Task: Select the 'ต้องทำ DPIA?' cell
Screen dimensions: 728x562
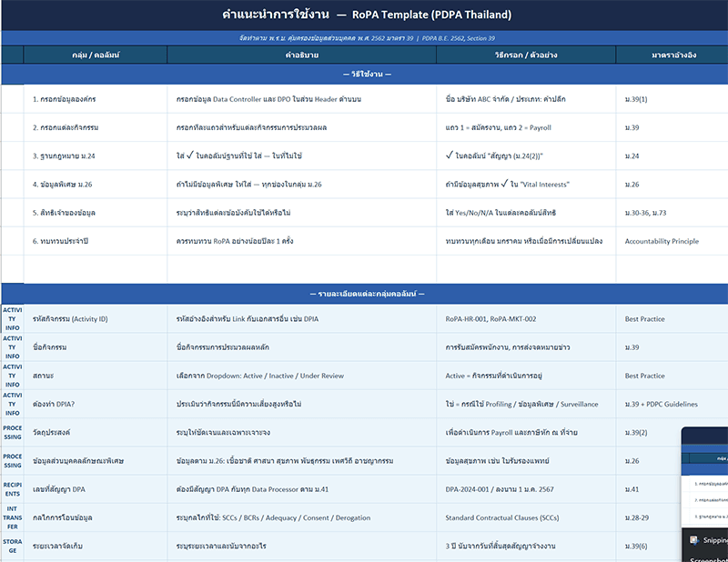Action: pyautogui.click(x=96, y=404)
